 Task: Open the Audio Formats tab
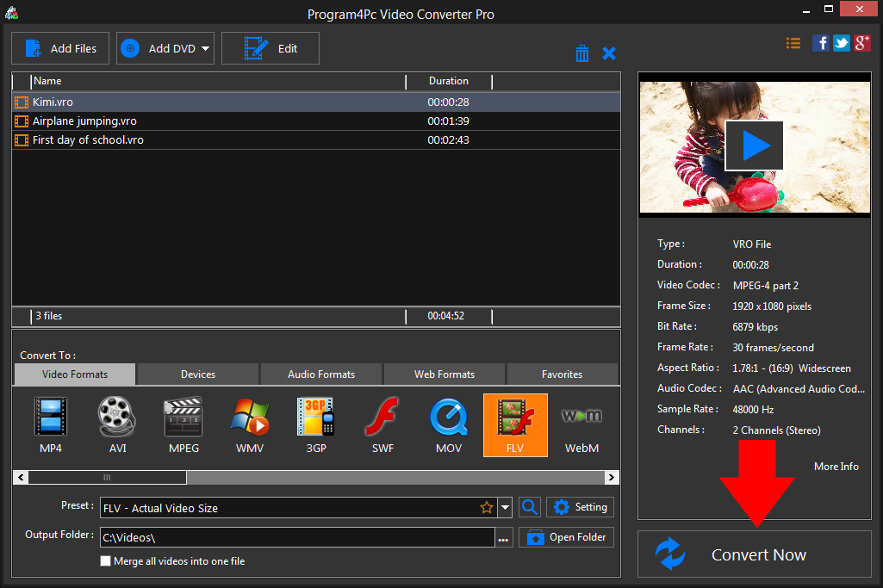tap(321, 374)
